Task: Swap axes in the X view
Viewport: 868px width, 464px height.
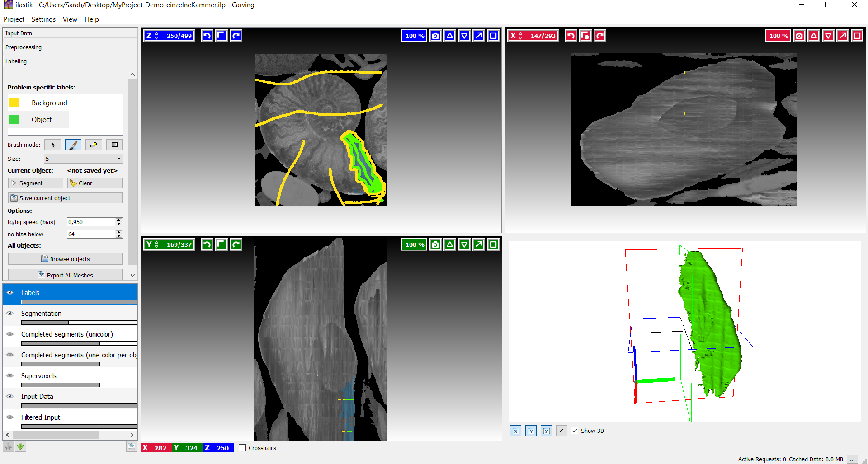Action: pyautogui.click(x=585, y=36)
